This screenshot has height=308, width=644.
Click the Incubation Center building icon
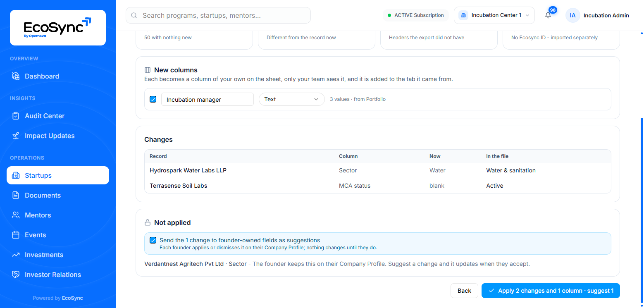[463, 15]
